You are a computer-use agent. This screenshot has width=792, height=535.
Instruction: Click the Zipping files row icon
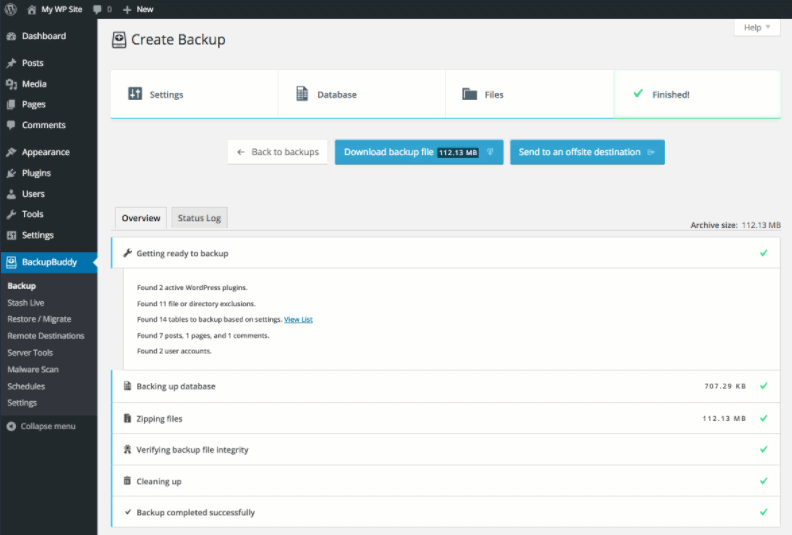127,418
